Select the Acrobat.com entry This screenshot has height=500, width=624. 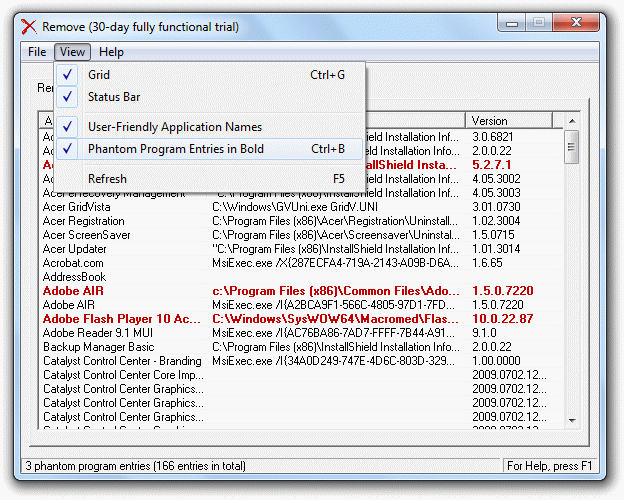click(73, 263)
